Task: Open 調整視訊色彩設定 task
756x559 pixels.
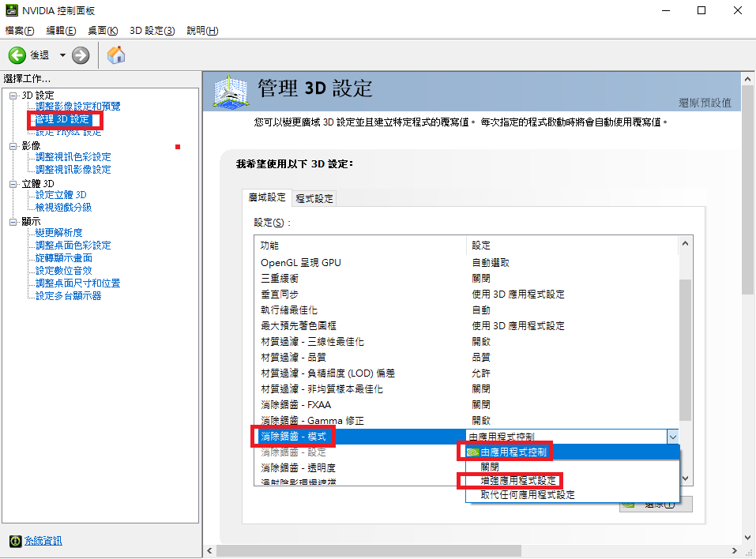Action: coord(73,157)
